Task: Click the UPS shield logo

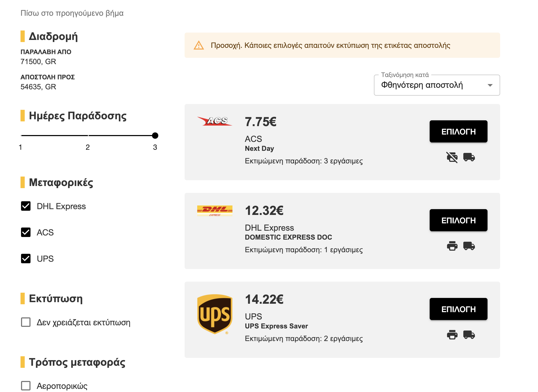Action: (x=215, y=314)
